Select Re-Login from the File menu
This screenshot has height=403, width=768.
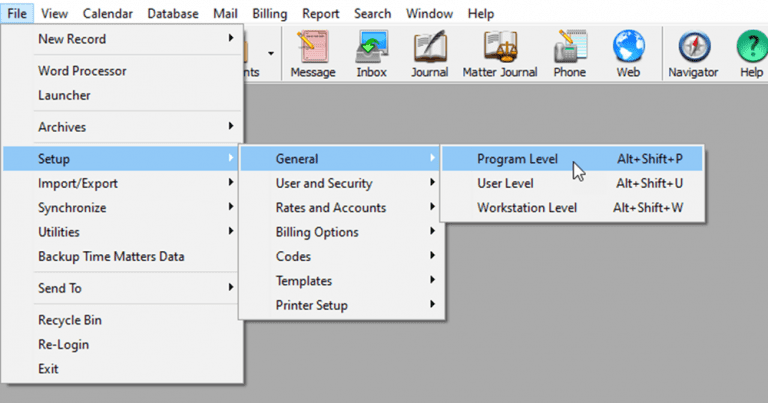tap(63, 345)
